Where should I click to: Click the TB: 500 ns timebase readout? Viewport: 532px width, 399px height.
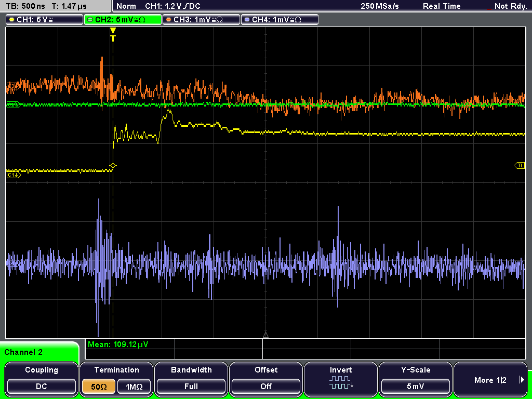pos(25,6)
